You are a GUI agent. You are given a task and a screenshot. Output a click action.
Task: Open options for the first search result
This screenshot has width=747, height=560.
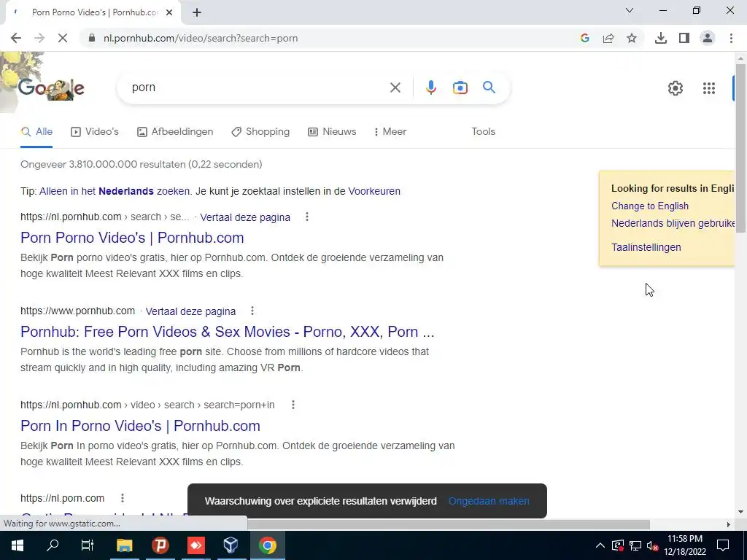[x=307, y=217]
